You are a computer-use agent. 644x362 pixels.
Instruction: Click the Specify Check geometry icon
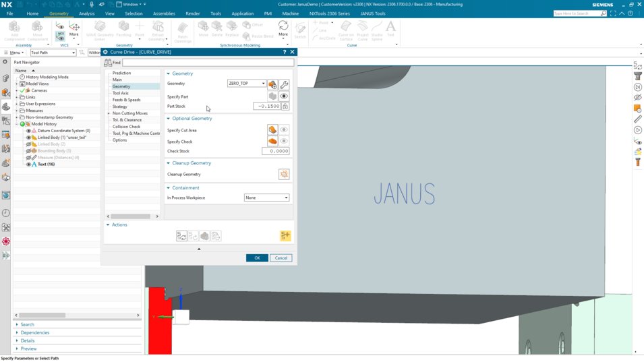point(272,141)
